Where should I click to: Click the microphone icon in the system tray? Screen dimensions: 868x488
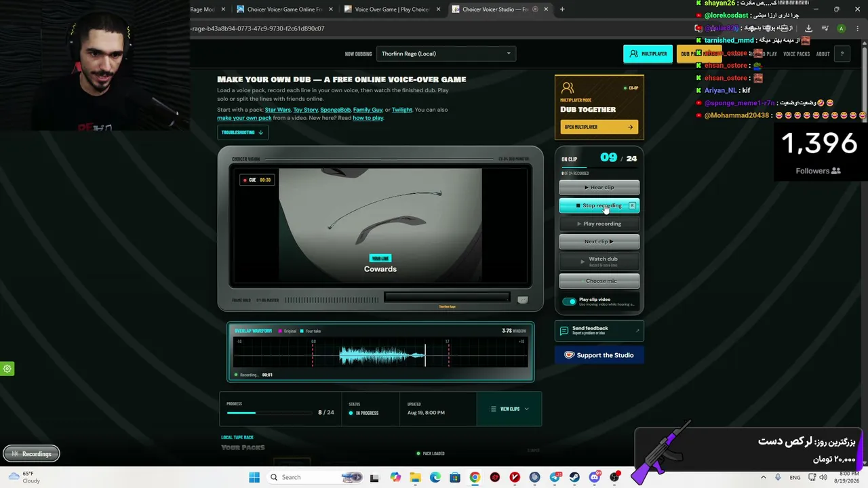point(778,477)
